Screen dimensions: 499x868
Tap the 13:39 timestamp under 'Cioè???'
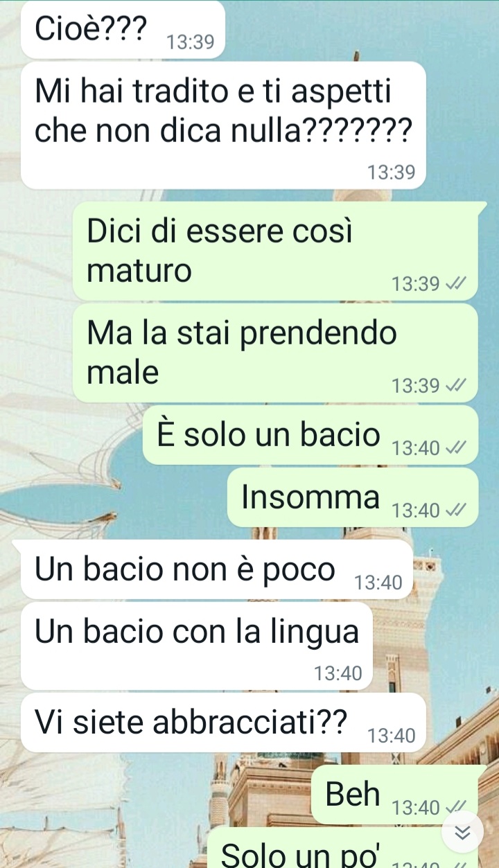191,43
